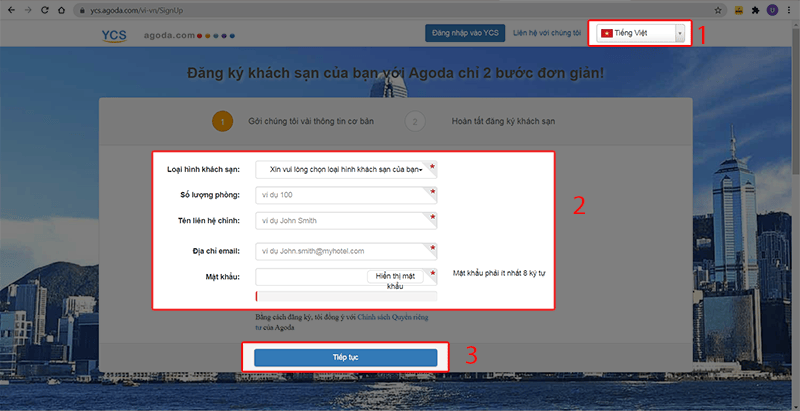800x411 pixels.
Task: Select step 2 circle
Action: 415,121
